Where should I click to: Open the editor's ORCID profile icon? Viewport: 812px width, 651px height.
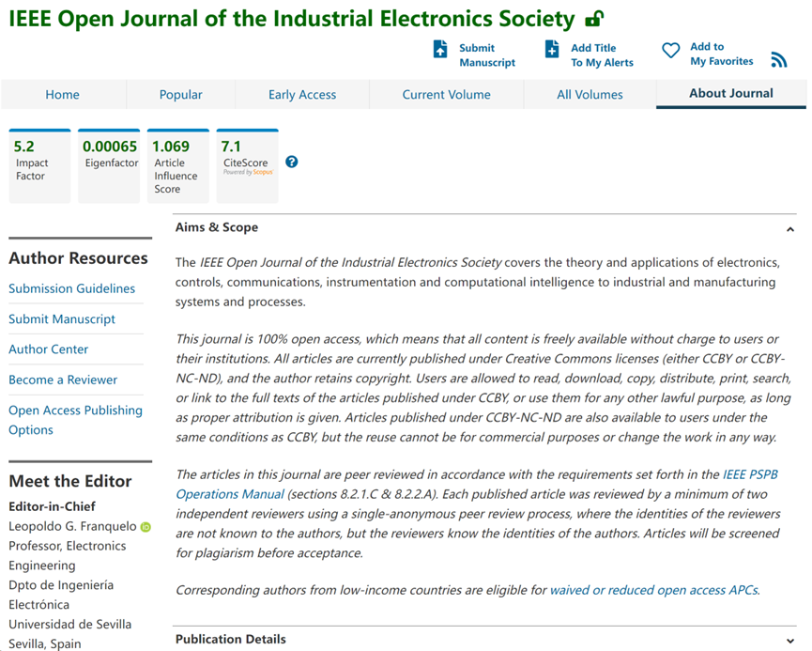point(146,527)
